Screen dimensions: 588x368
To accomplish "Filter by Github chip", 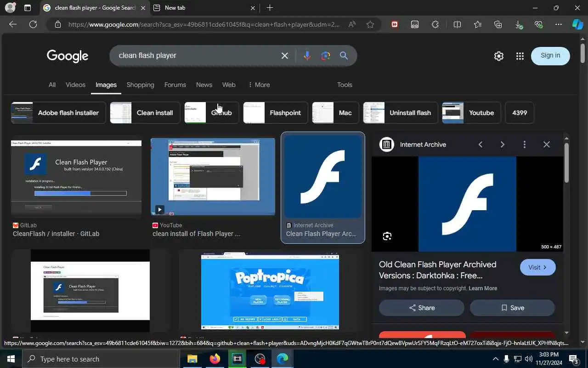I will point(212,113).
